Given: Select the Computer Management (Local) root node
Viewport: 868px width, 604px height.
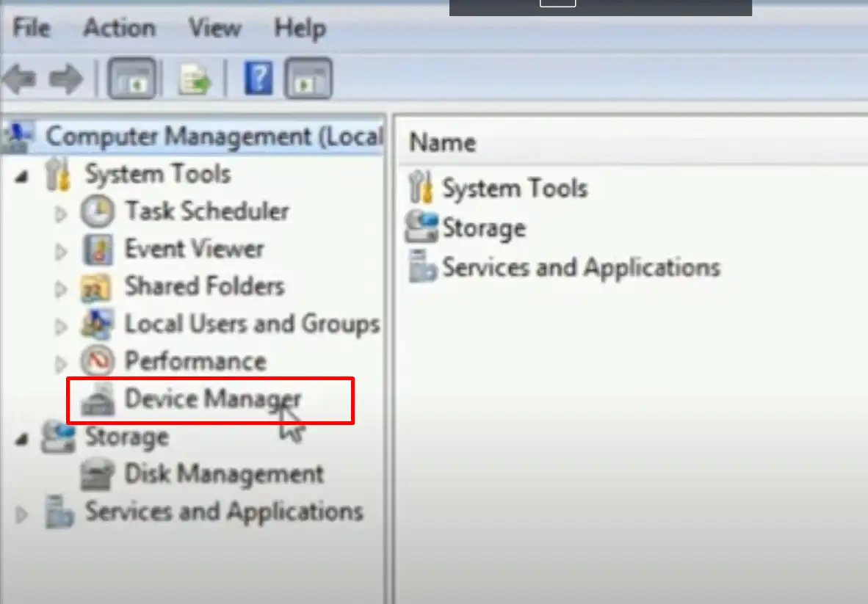Looking at the screenshot, I should click(x=214, y=136).
